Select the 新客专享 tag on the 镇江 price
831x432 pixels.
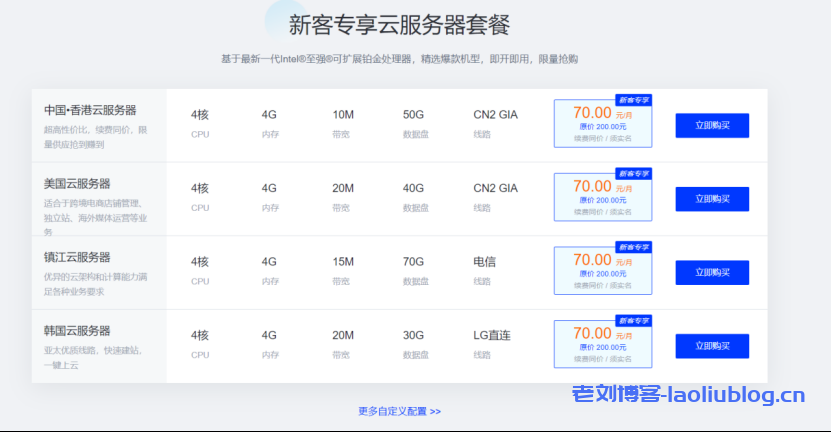point(633,246)
